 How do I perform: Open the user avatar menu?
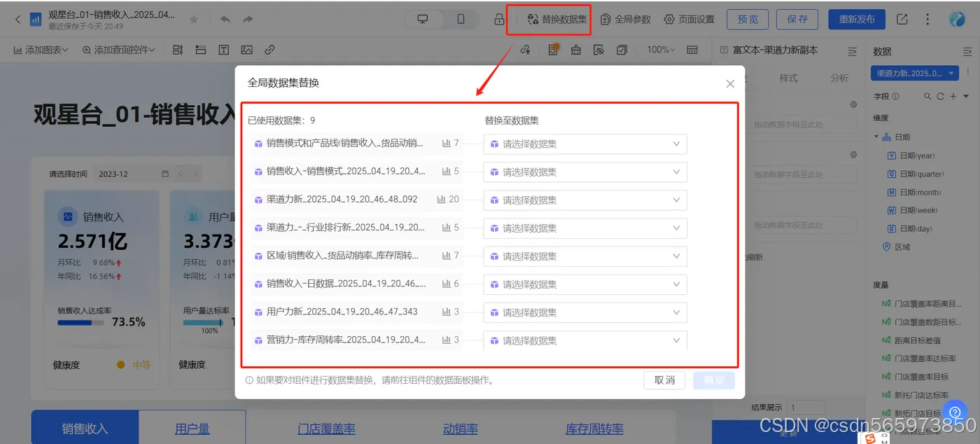coord(957,20)
